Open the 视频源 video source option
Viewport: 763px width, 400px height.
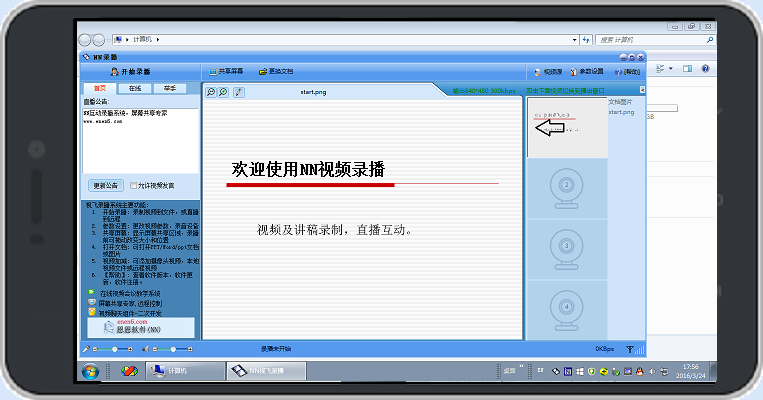coord(548,72)
